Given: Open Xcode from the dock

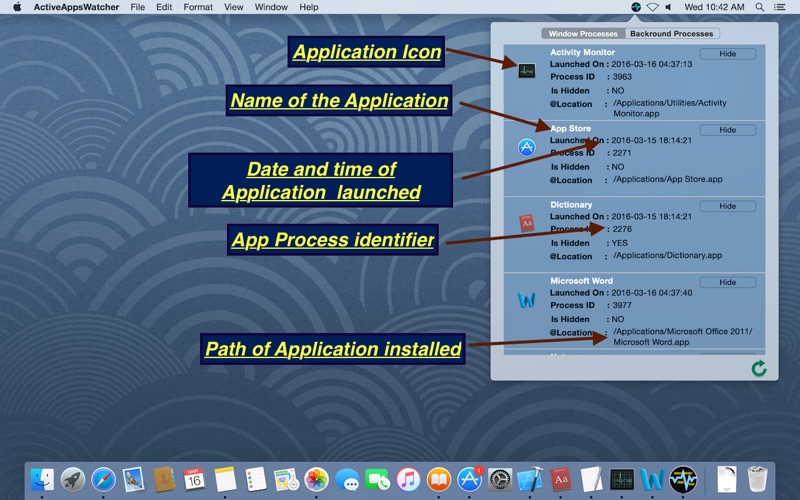Looking at the screenshot, I should [530, 480].
